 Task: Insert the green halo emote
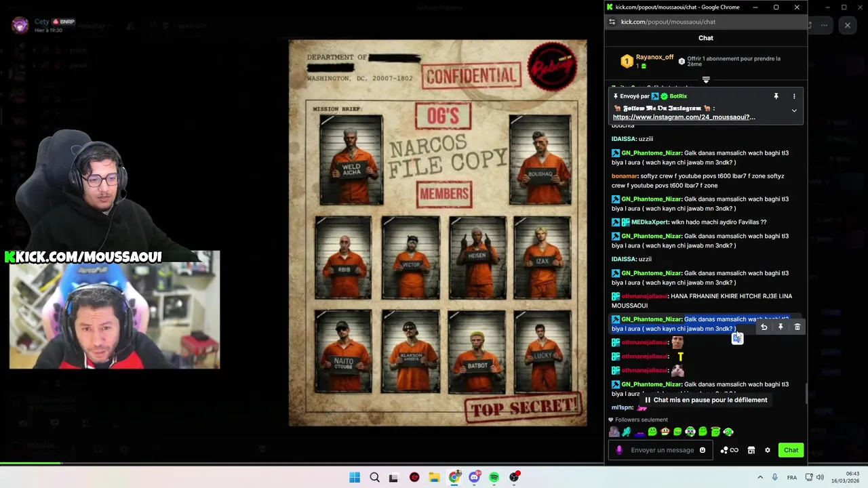pos(715,432)
